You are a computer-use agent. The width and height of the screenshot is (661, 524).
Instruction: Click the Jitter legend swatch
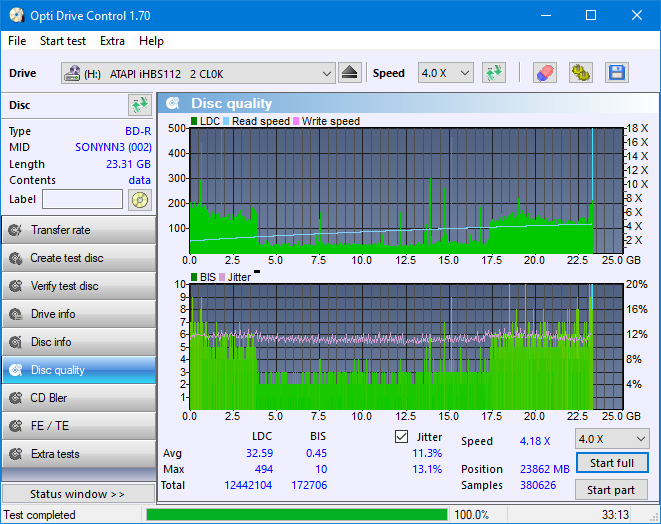tap(222, 277)
